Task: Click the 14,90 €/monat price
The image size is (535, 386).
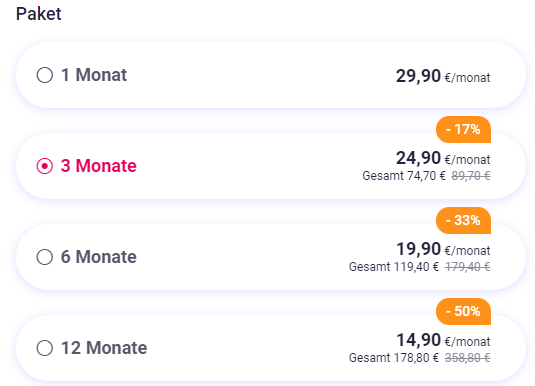Action: (443, 340)
